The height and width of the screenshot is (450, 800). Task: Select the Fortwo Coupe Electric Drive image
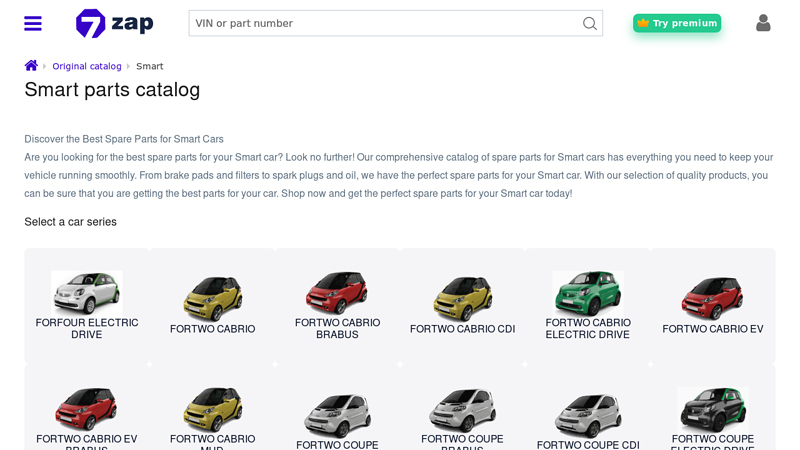(712, 410)
